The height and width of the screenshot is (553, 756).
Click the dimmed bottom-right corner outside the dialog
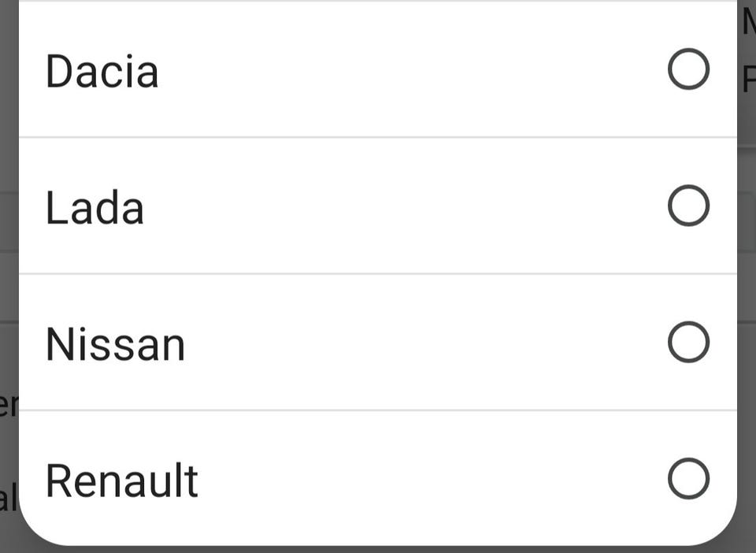(x=748, y=545)
